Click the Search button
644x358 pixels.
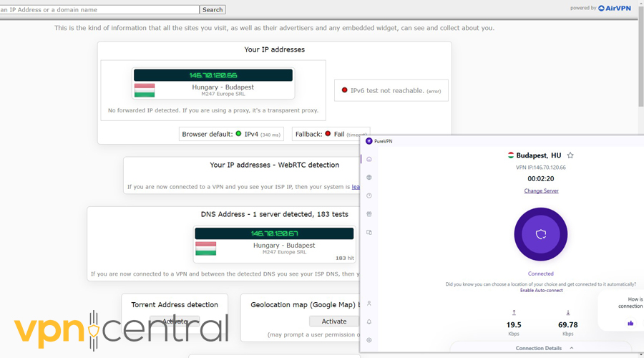pos(213,9)
